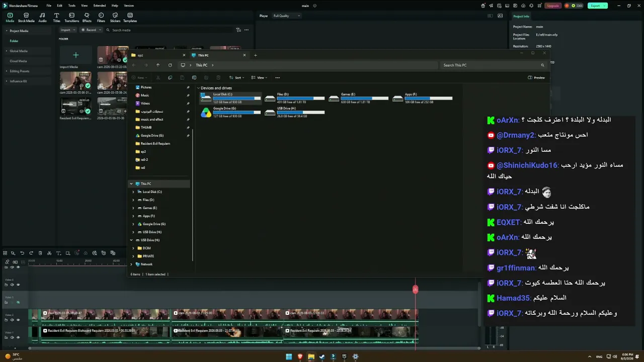Viewport: 644px width, 362px height.
Task: Click the Upgrade button
Action: pos(553,6)
